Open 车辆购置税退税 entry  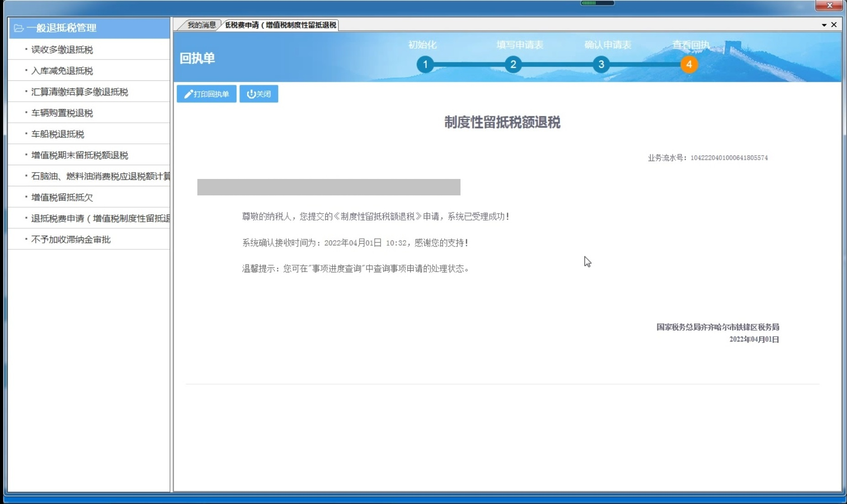pos(62,113)
